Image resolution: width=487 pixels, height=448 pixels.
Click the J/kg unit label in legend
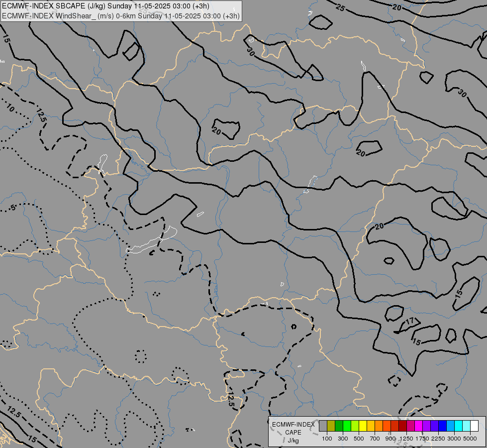tap(293, 441)
